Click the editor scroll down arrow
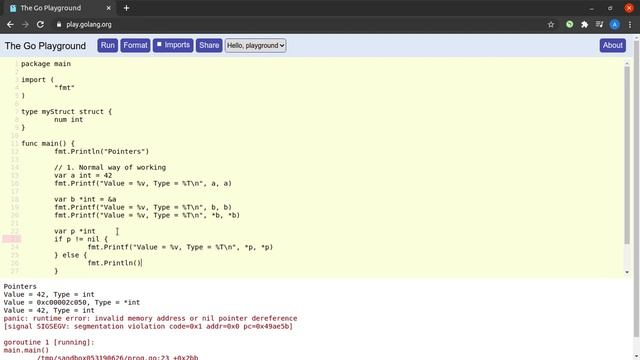Image resolution: width=640 pixels, height=360 pixels. click(627, 272)
